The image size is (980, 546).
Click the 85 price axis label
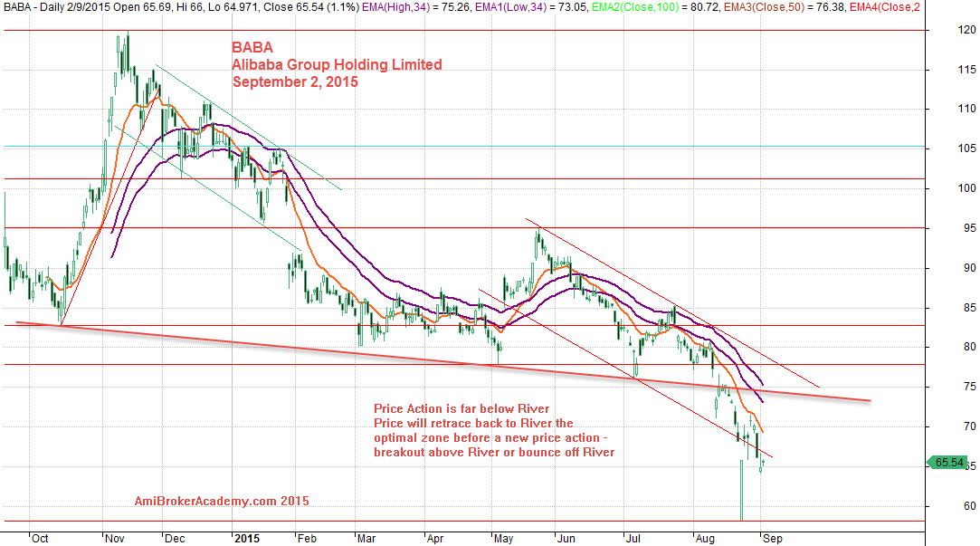pos(969,308)
